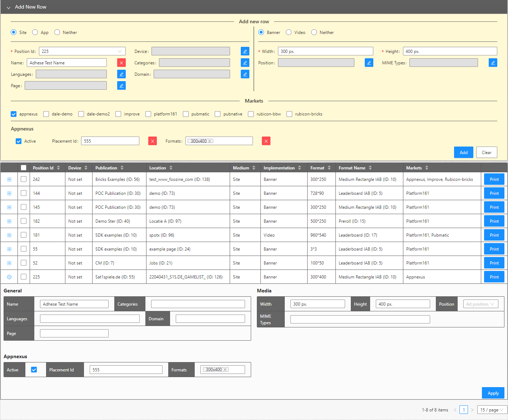Click the edit pencil icon for Languages
This screenshot has height=420, width=508.
click(x=121, y=74)
